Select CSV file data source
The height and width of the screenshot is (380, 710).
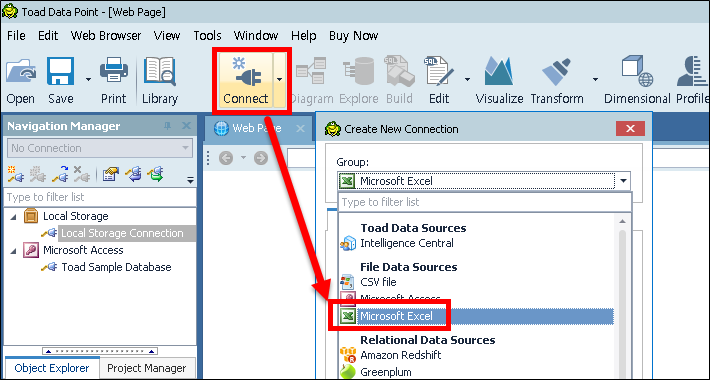(379, 282)
